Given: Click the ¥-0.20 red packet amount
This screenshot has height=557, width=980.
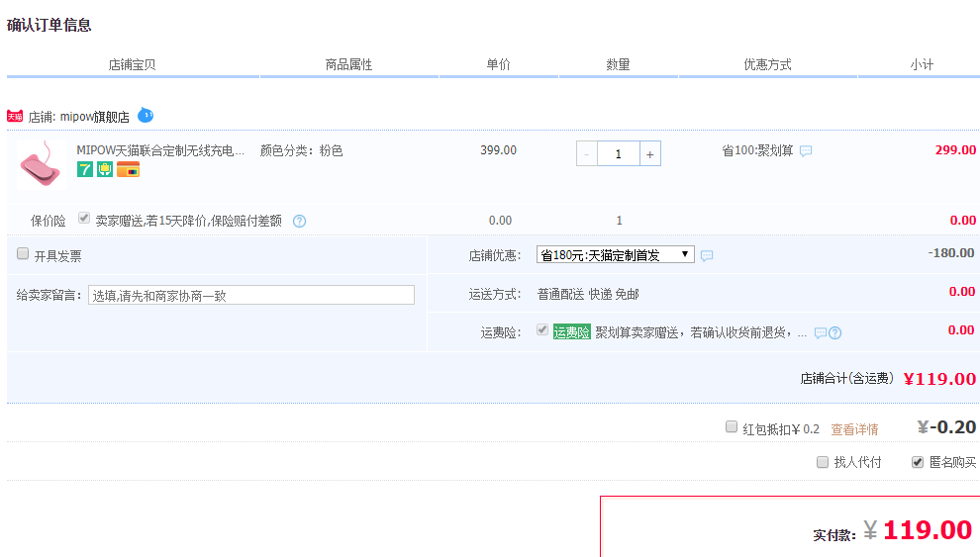Looking at the screenshot, I should coord(947,427).
